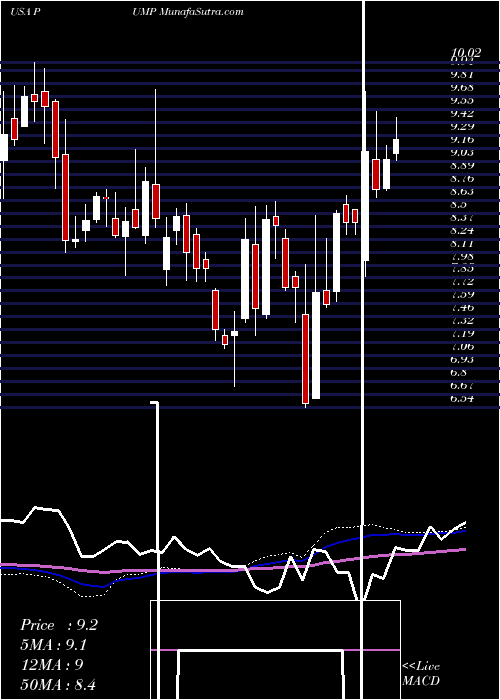This screenshot has height=700, width=500.
Task: Click the 'Price : 9.2' readout
Action: tap(59, 625)
